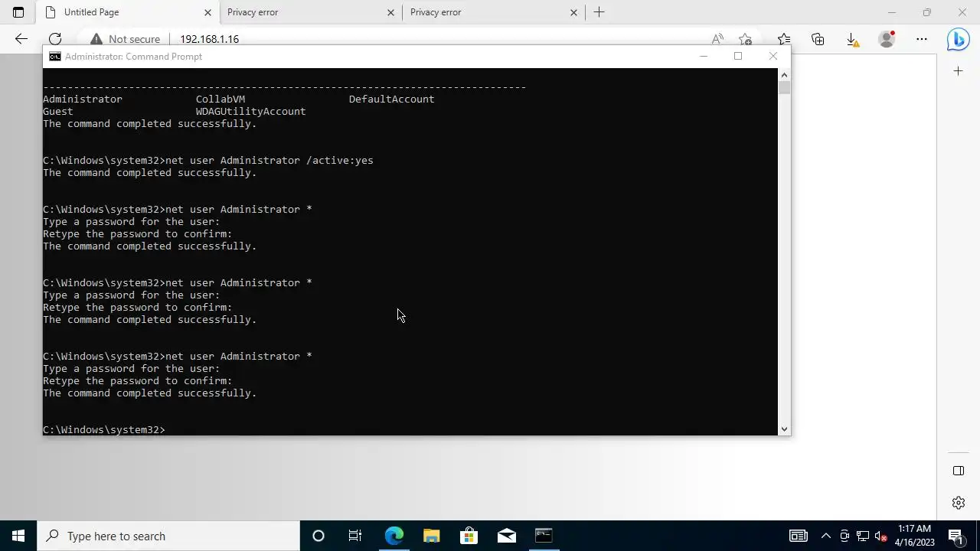This screenshot has height=551, width=980.
Task: Open the network tray icon
Action: pos(863,536)
